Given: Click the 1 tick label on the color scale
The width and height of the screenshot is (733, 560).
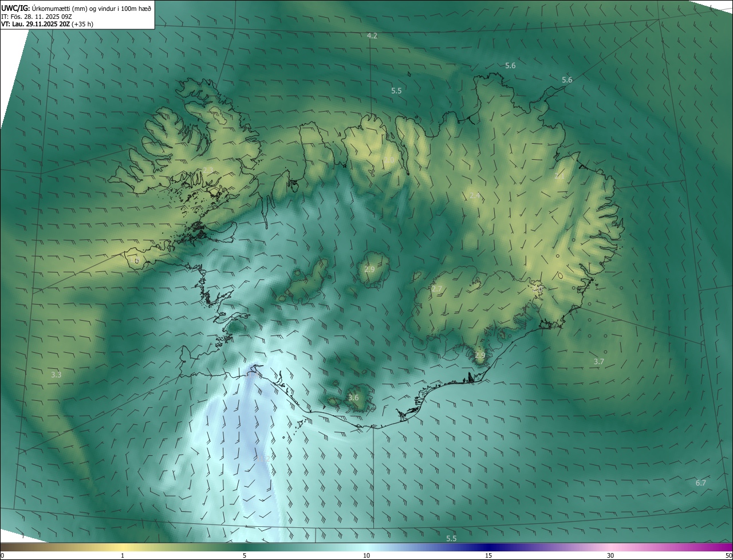Looking at the screenshot, I should (123, 555).
